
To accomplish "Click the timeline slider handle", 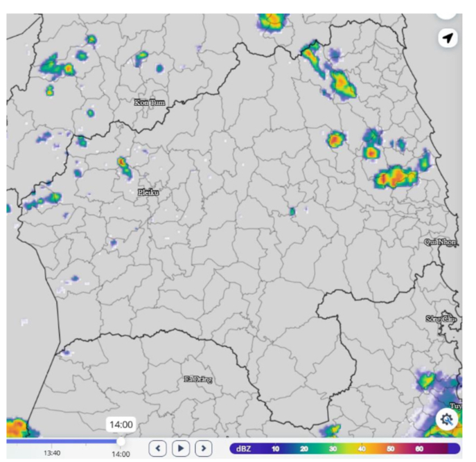I will [121, 441].
